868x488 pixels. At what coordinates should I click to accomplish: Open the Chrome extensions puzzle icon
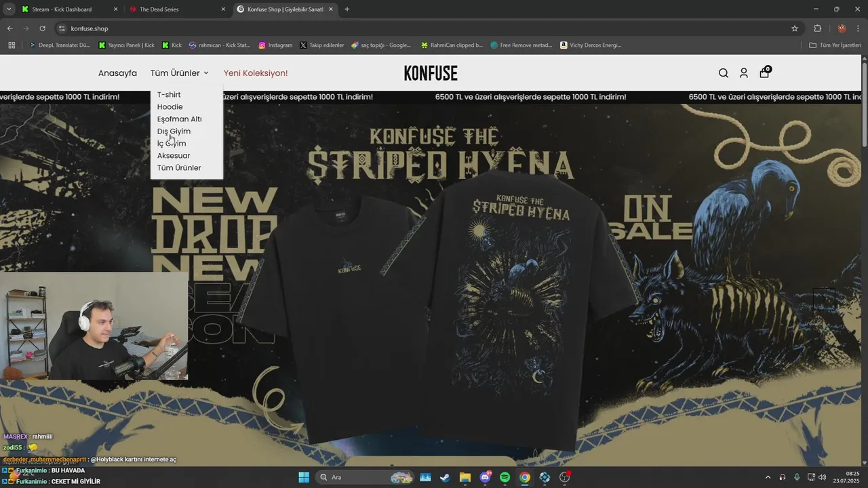[x=817, y=28]
